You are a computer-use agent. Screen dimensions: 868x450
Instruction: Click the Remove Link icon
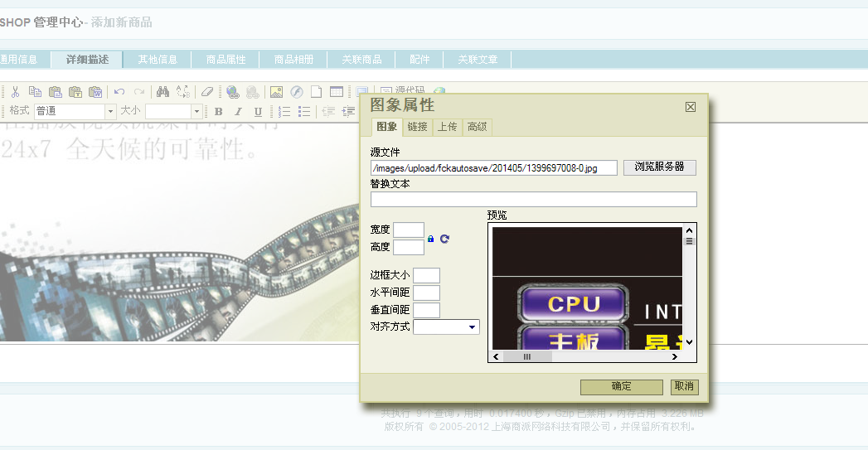point(252,92)
